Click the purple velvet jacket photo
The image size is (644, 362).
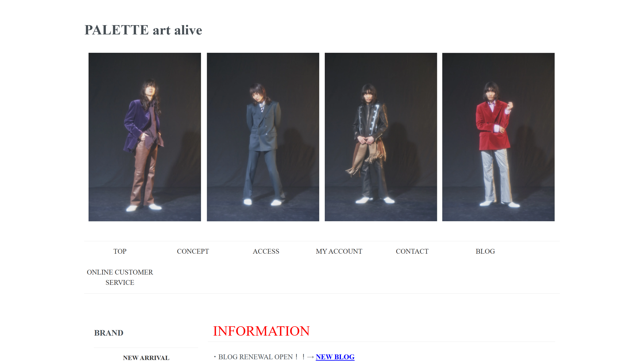(145, 137)
